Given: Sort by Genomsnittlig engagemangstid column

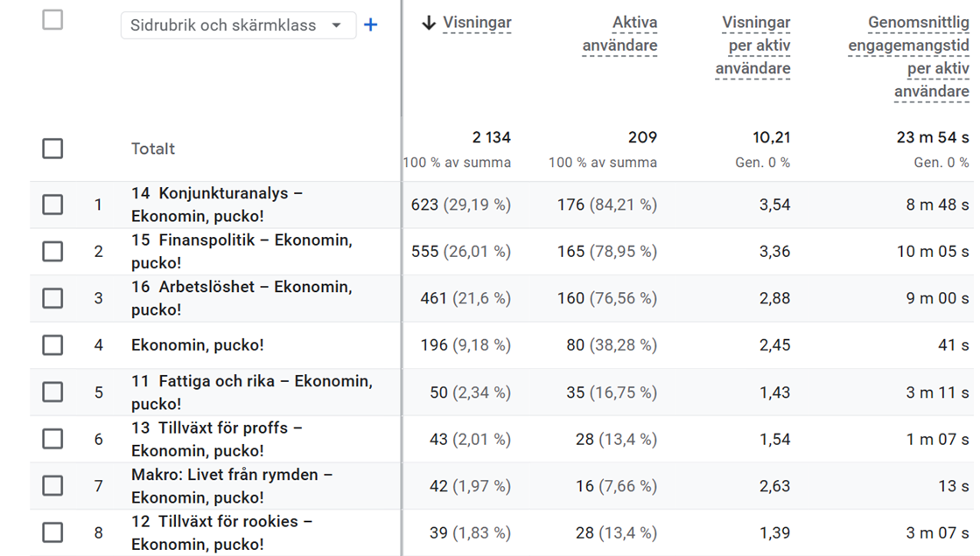Looking at the screenshot, I should 909,57.
